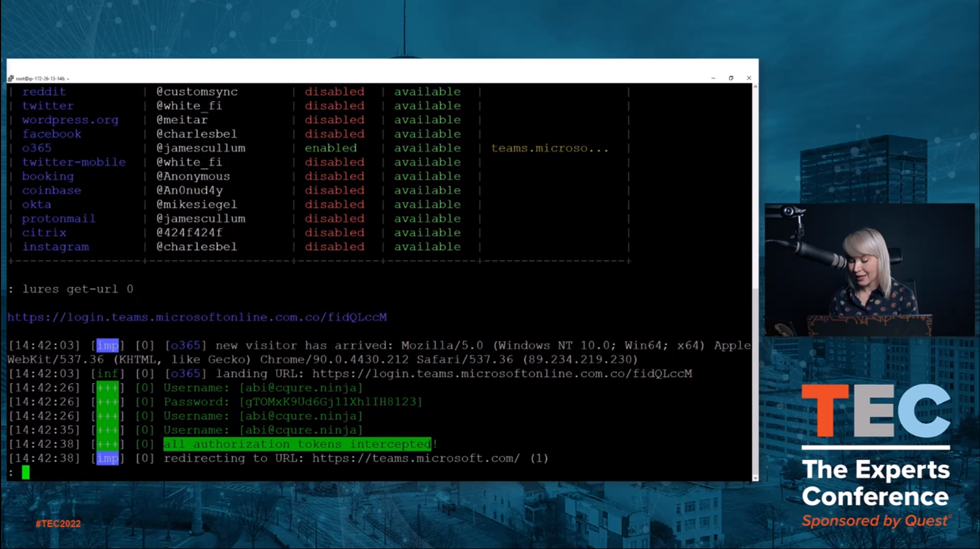The height and width of the screenshot is (549, 980).
Task: Select the @424f424f author entry
Action: (x=190, y=232)
